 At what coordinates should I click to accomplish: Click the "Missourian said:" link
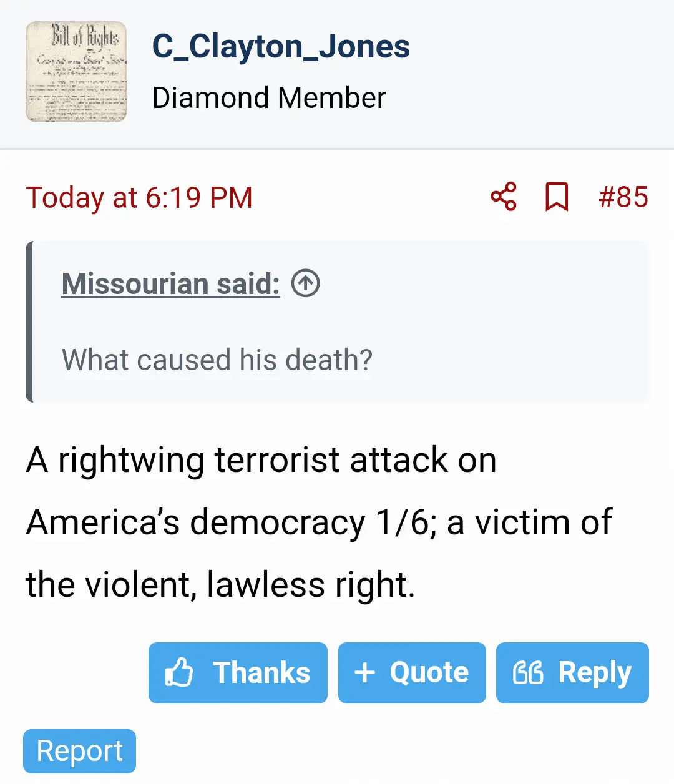[170, 283]
